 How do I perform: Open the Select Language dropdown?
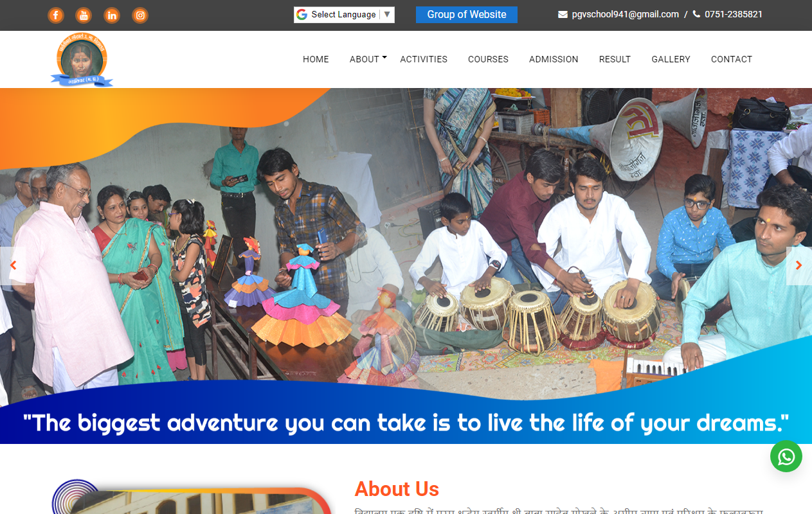point(344,15)
